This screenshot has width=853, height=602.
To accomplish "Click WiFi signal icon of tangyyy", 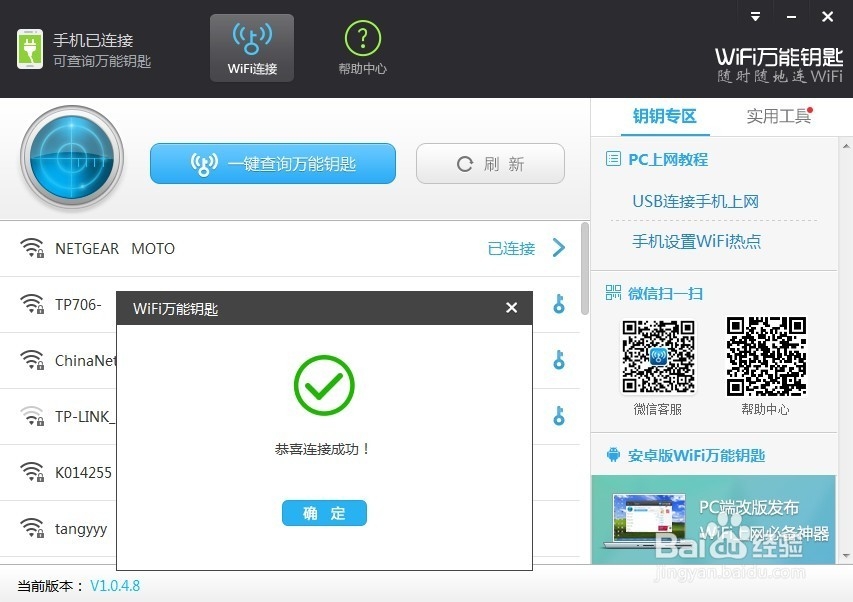I will (x=32, y=528).
